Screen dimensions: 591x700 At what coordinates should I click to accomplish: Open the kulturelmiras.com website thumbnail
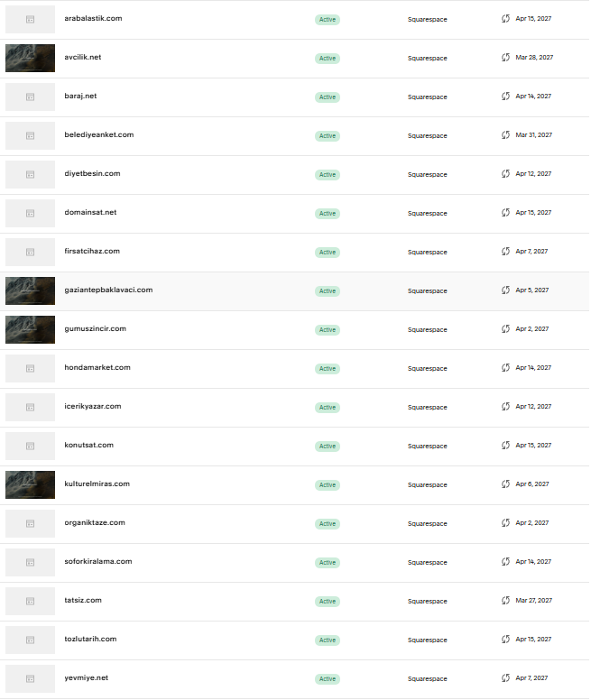pos(31,484)
